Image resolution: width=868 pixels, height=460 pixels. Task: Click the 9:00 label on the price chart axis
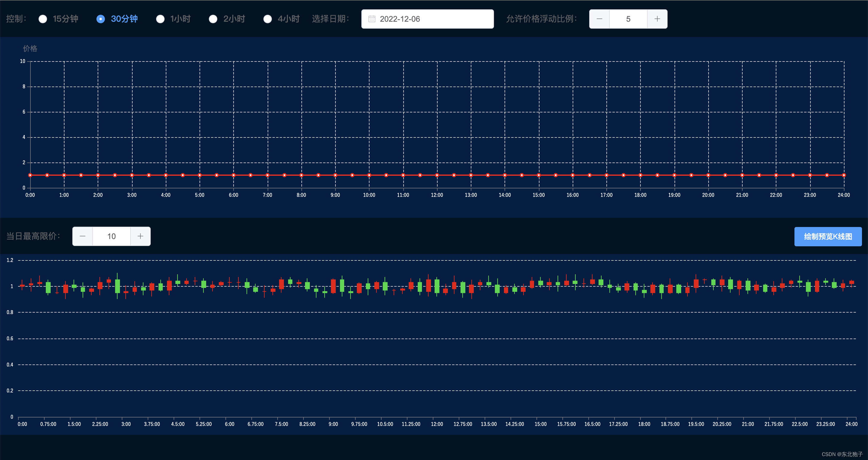point(335,195)
